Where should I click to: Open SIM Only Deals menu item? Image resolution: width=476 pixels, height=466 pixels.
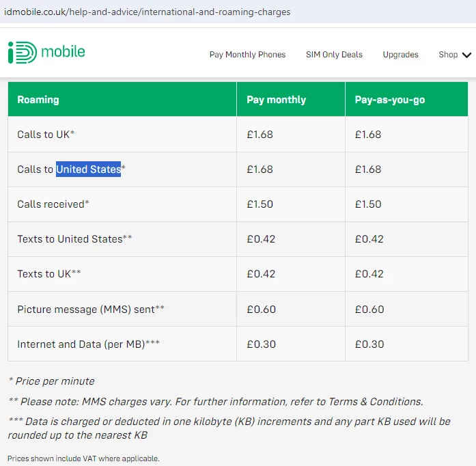click(x=334, y=55)
